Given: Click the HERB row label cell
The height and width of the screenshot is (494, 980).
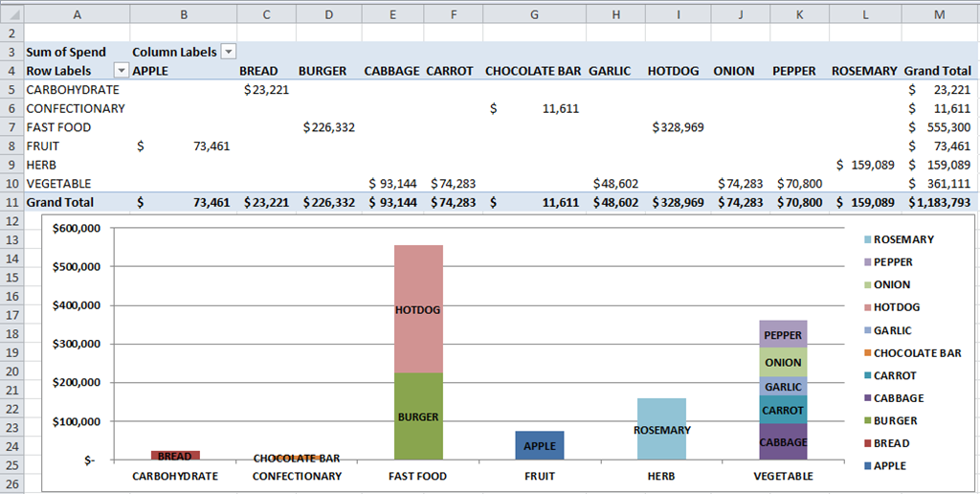Looking at the screenshot, I should click(77, 165).
